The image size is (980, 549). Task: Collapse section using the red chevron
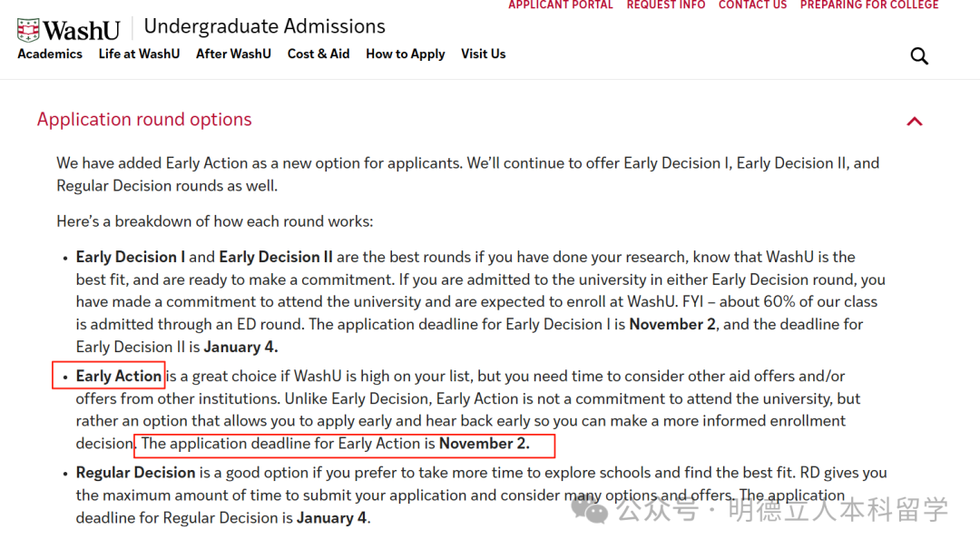coord(915,121)
